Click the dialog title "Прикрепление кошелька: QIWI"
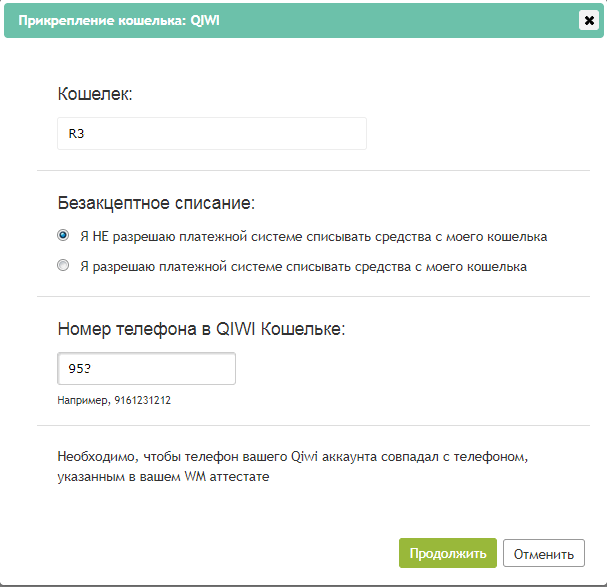The height and width of the screenshot is (587, 607). pyautogui.click(x=119, y=20)
